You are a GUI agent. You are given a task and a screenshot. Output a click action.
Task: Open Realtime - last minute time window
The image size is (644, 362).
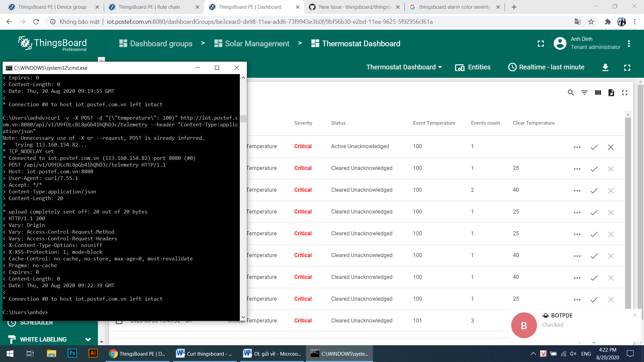[546, 67]
